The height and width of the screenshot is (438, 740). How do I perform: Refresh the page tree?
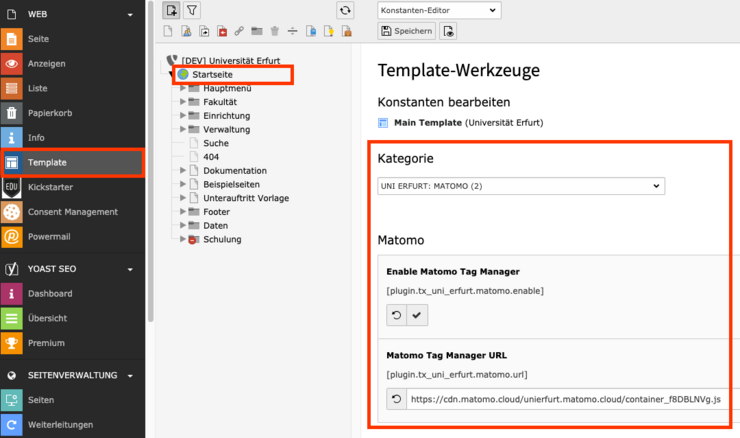click(345, 10)
